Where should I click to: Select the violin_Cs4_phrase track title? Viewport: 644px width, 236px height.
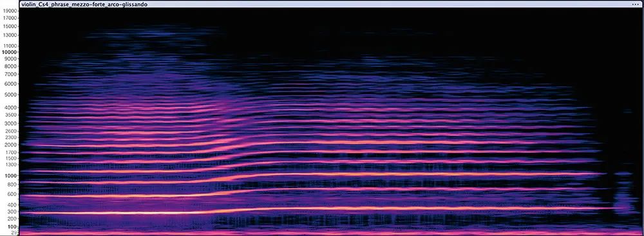(84, 4)
